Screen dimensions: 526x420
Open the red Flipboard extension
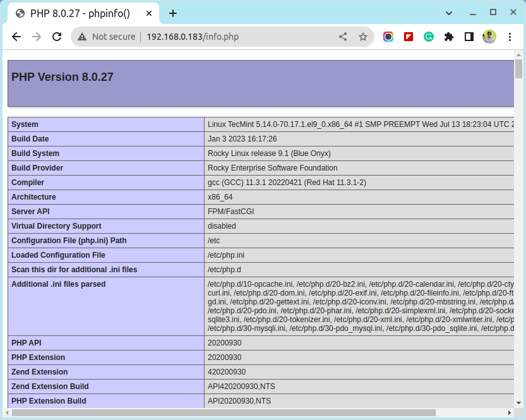pyautogui.click(x=409, y=37)
